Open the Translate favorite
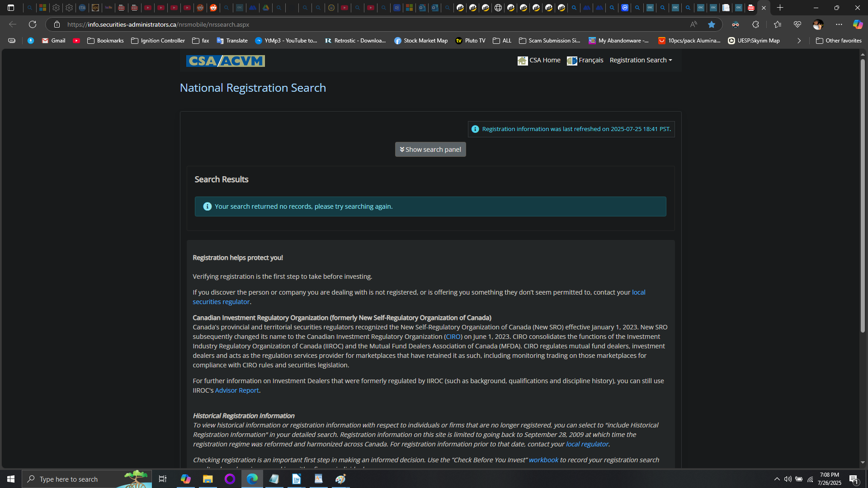Screen dimensions: 868x488 pos(232,41)
